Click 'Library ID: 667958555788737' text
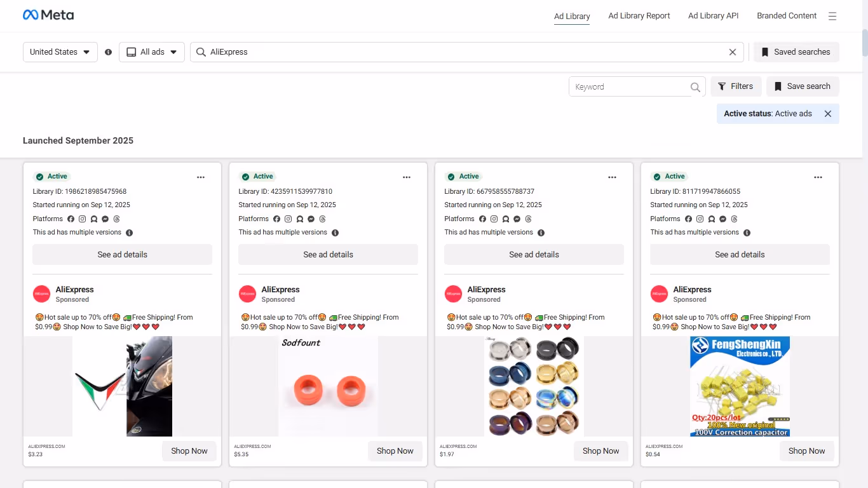This screenshot has height=488, width=868. (489, 191)
